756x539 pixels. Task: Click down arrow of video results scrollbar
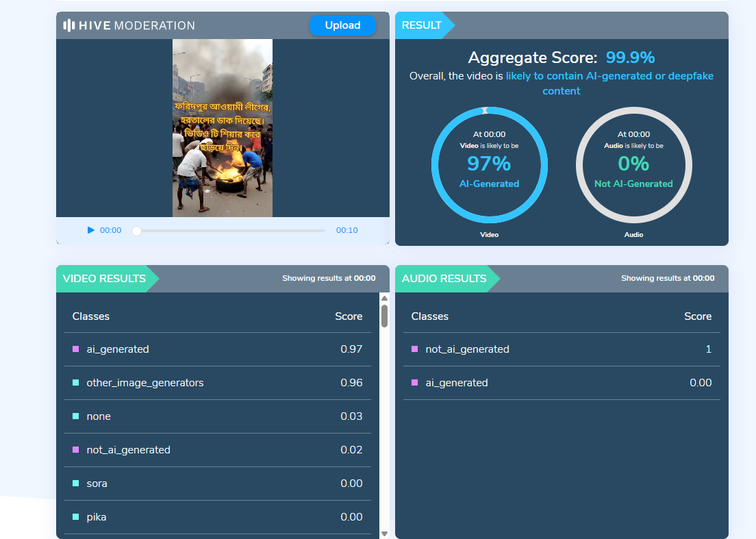click(384, 534)
